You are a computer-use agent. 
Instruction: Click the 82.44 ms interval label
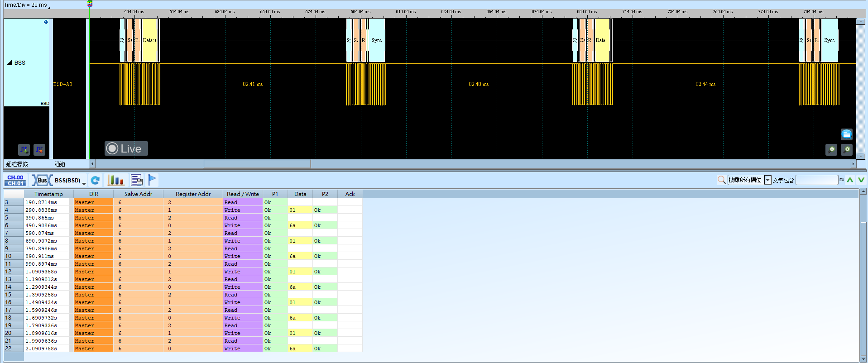click(705, 84)
